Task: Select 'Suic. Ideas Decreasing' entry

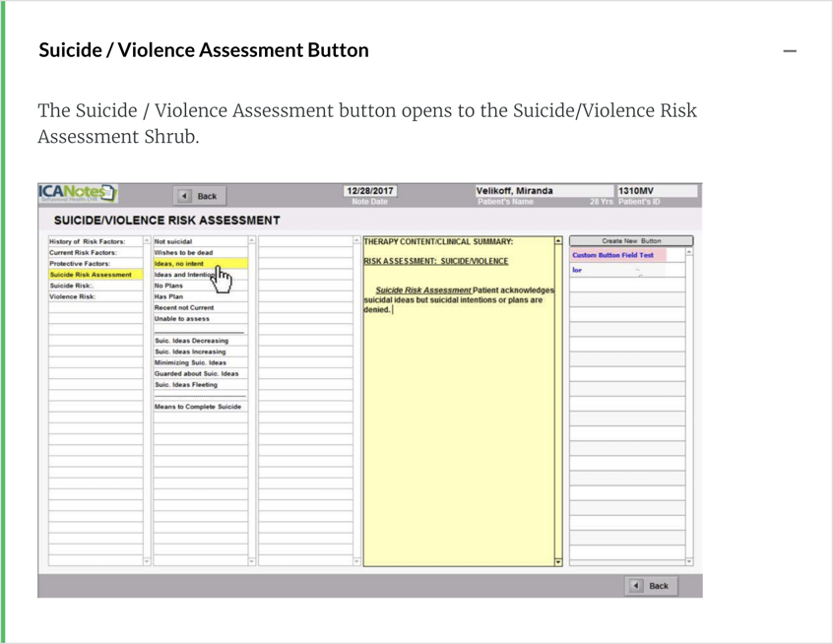Action: click(192, 341)
